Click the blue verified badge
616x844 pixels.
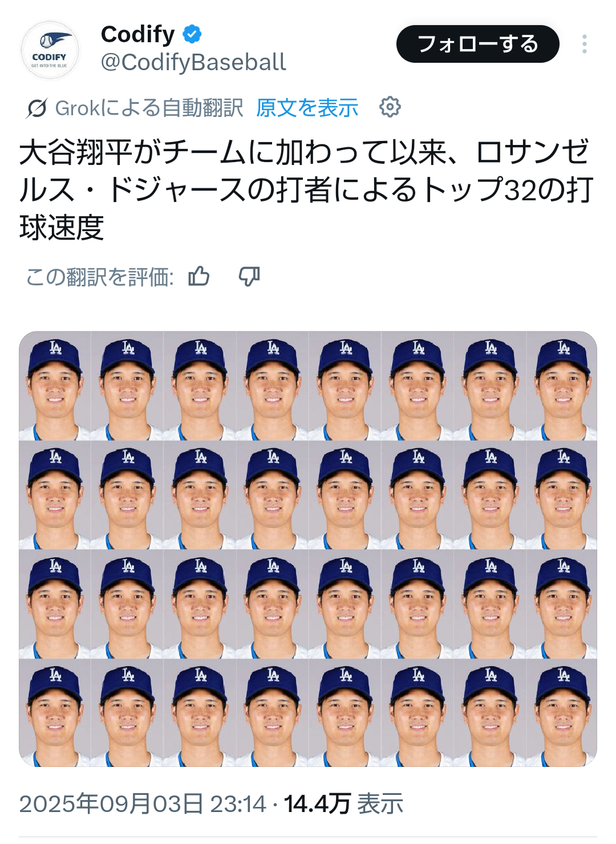coord(192,34)
